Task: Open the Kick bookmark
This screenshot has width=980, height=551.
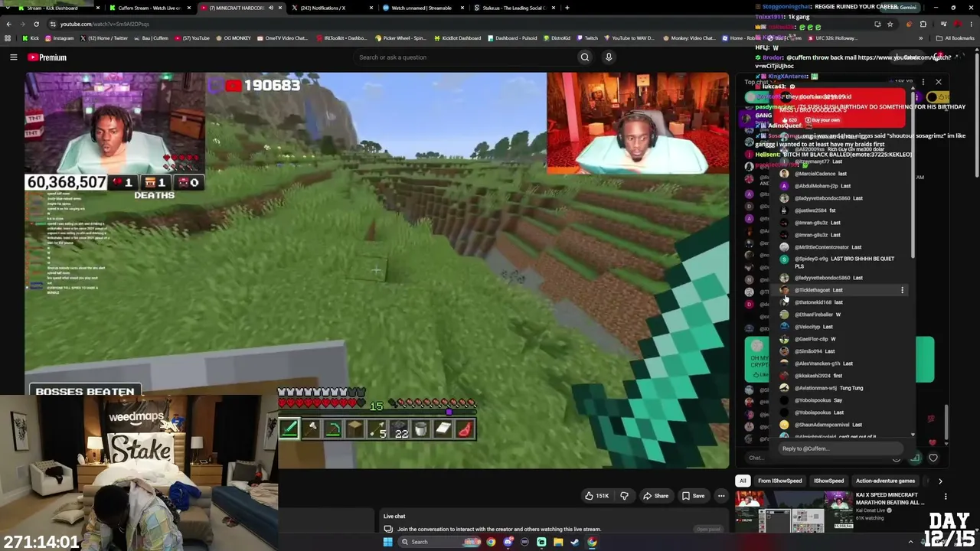Action: click(x=31, y=38)
